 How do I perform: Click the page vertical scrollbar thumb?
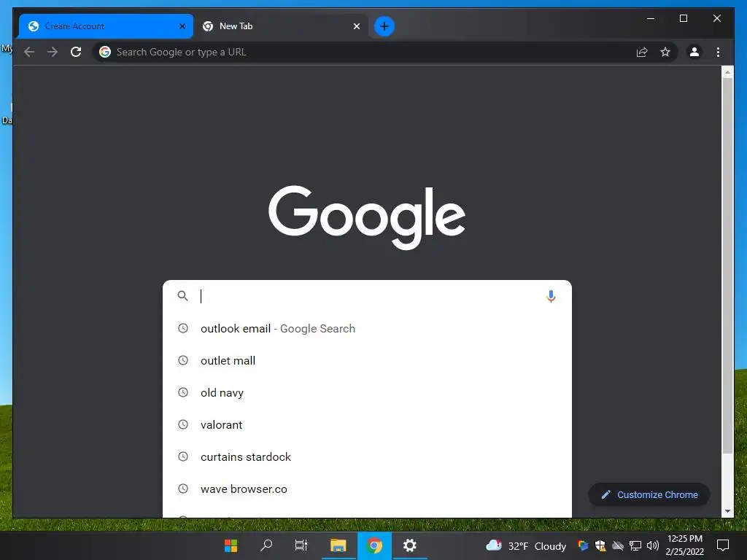pos(727,265)
